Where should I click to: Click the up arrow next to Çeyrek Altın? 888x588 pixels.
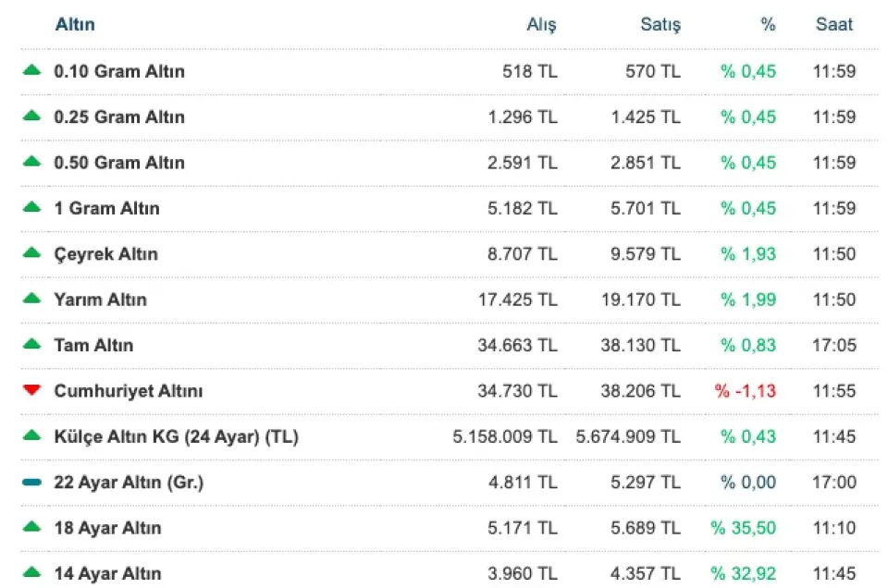32,252
